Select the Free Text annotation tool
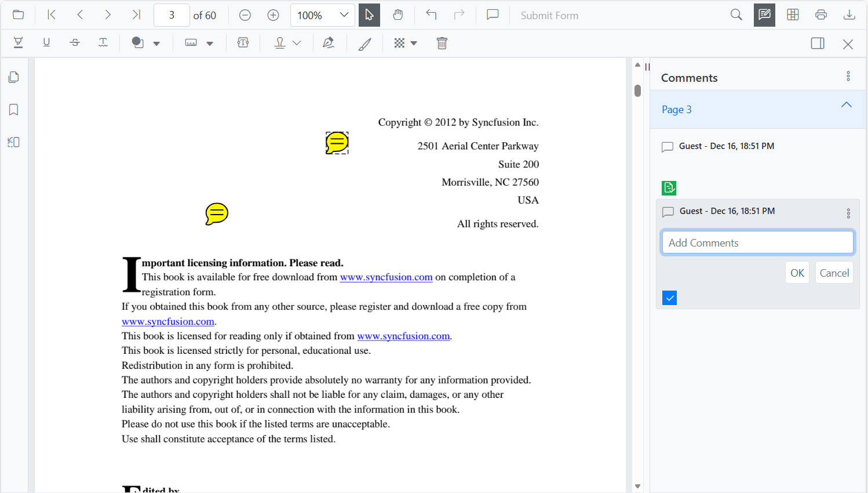Viewport: 868px width, 493px height. pos(243,42)
